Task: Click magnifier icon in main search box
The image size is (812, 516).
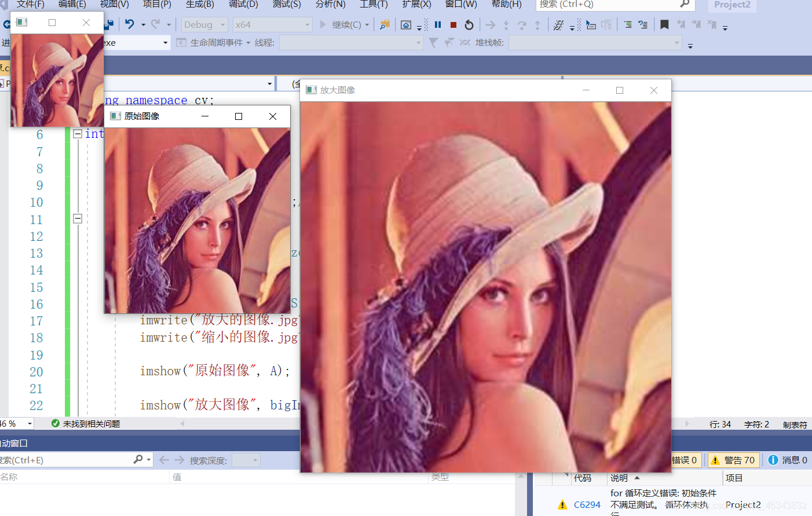Action: click(x=685, y=4)
